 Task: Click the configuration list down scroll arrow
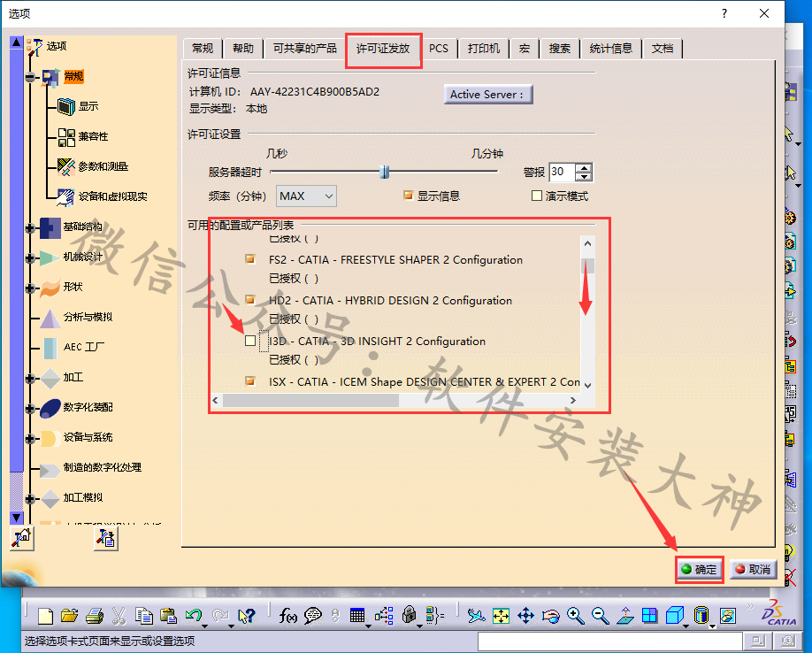pyautogui.click(x=587, y=385)
